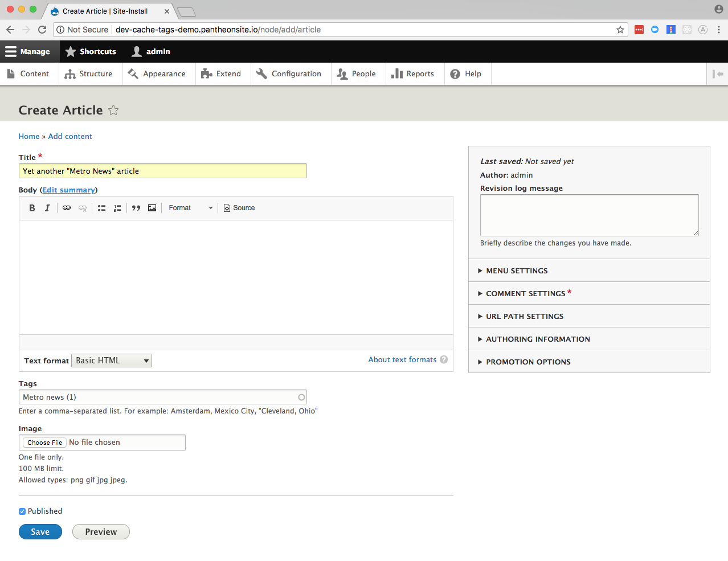Image resolution: width=728 pixels, height=561 pixels.
Task: Insert a bulleted list into the body
Action: pyautogui.click(x=101, y=207)
